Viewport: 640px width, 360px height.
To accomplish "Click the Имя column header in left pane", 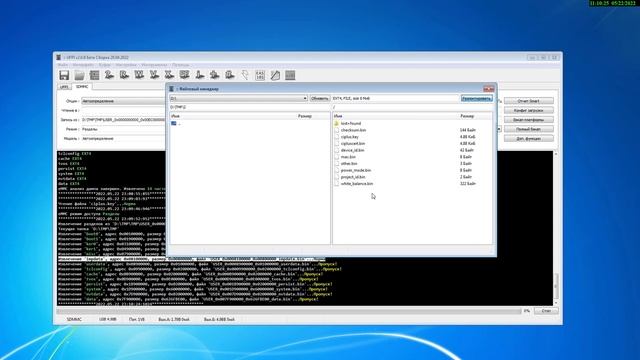I will click(x=176, y=116).
